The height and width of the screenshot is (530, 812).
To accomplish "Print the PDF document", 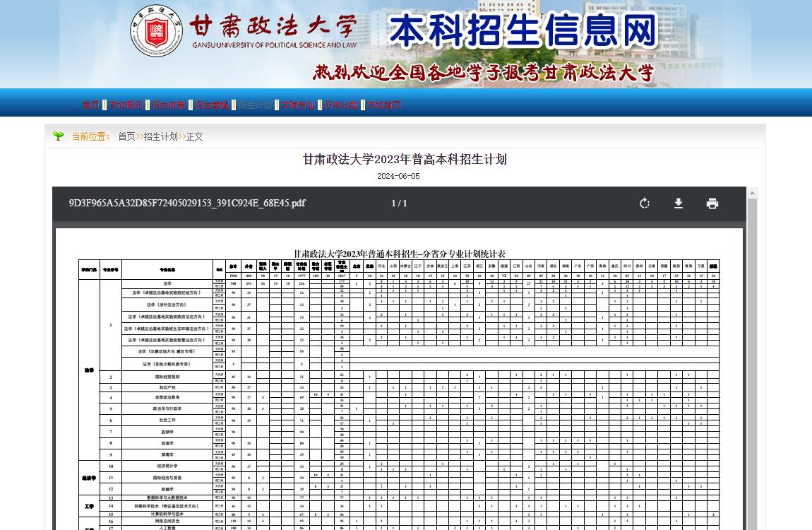I will 712,203.
